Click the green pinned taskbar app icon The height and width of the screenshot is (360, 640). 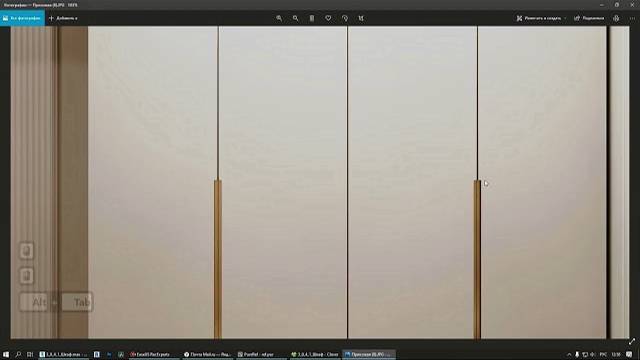[x=121, y=355]
